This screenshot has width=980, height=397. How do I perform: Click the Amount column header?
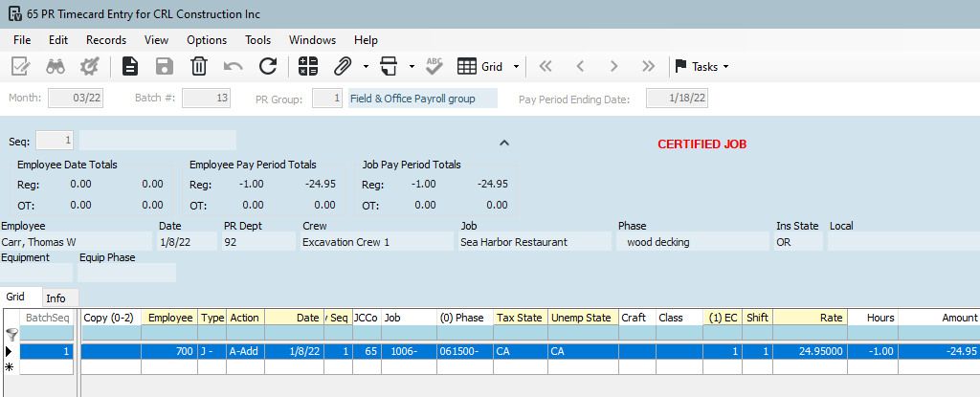pyautogui.click(x=939, y=318)
